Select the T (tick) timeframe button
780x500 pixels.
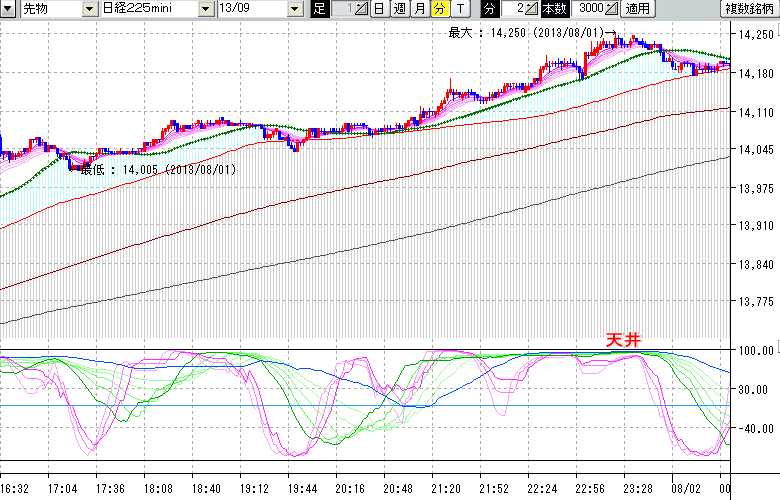[x=459, y=9]
